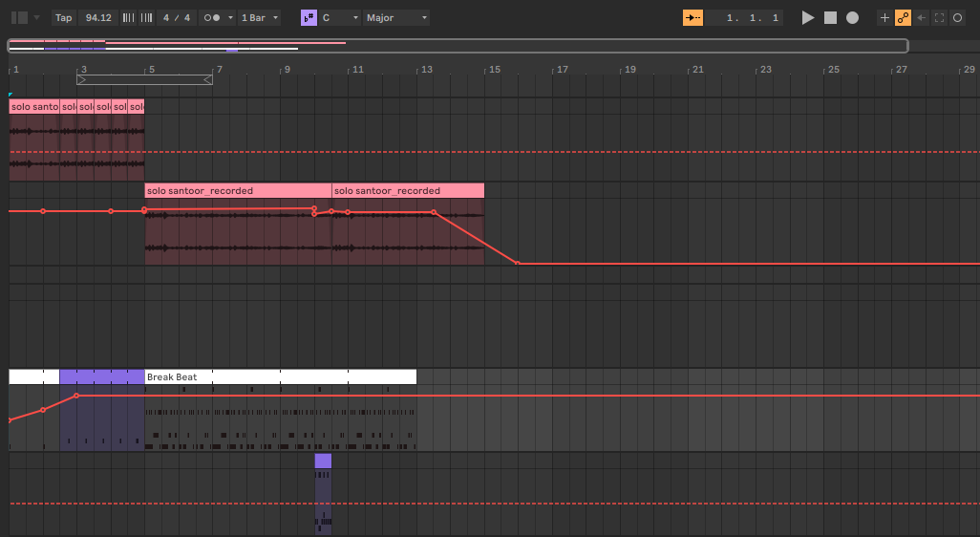
Task: Open the Major scale dropdown
Action: 397,17
